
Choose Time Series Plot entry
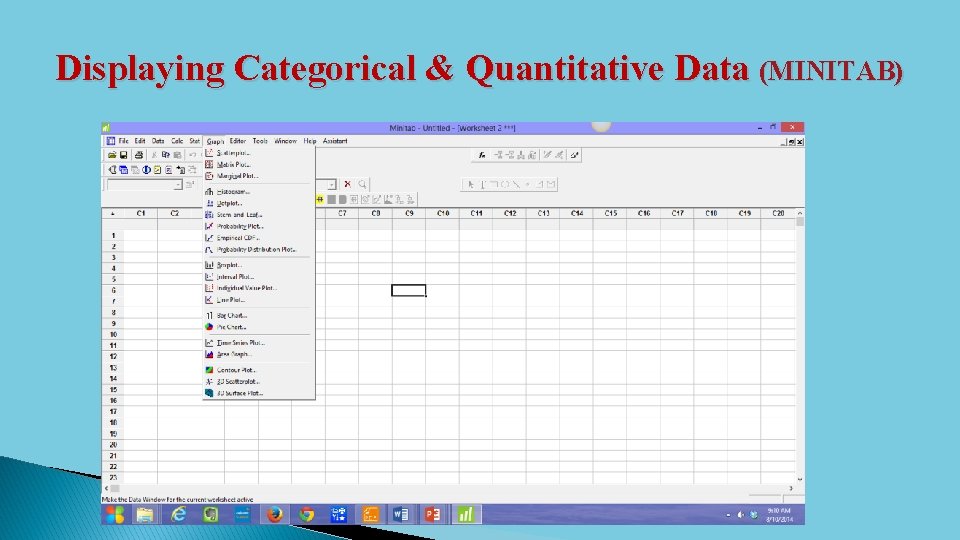[x=257, y=343]
